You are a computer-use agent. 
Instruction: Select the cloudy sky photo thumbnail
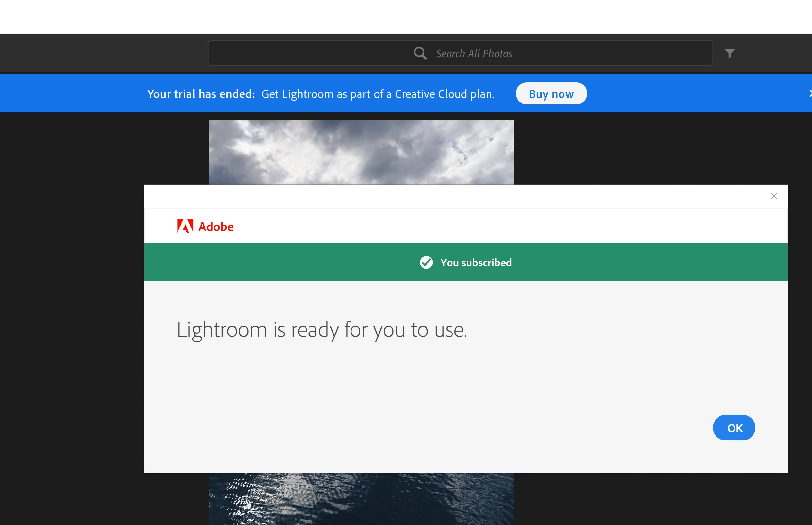click(361, 152)
